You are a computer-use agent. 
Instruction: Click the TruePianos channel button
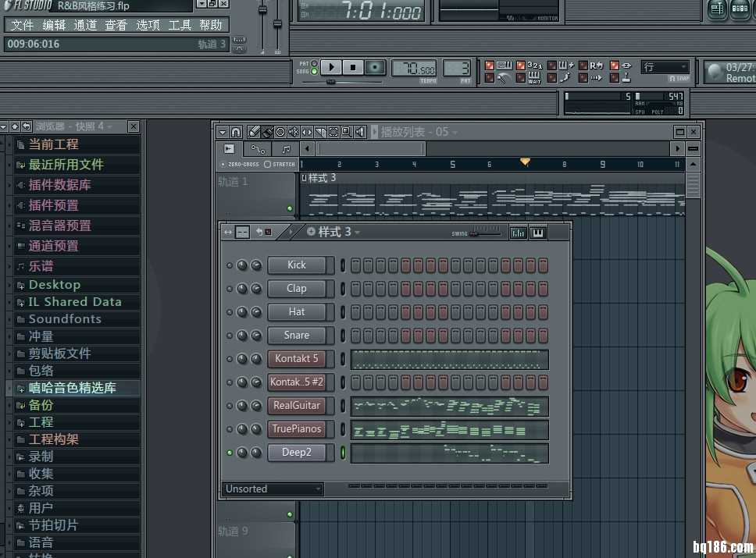tap(296, 429)
